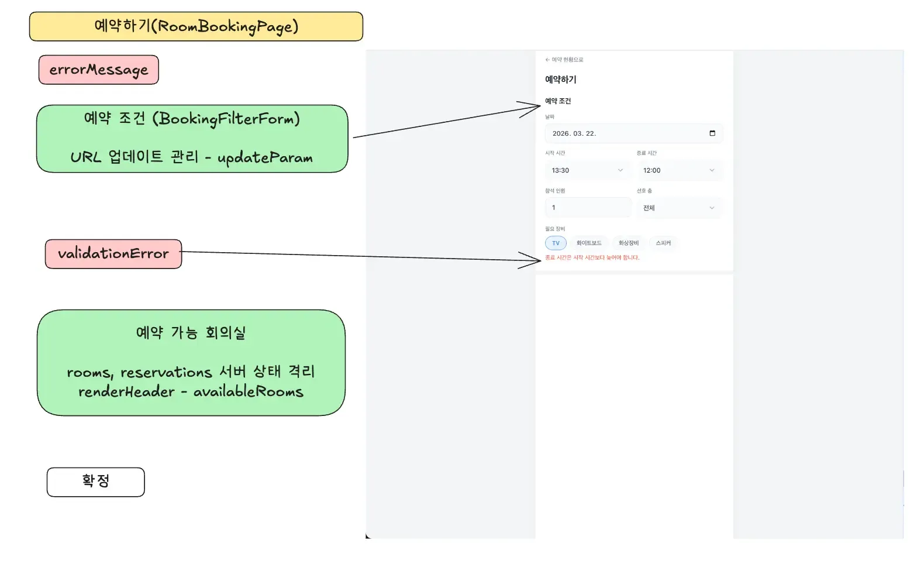Select the green 예약 가능 회의실 box

tap(191, 363)
